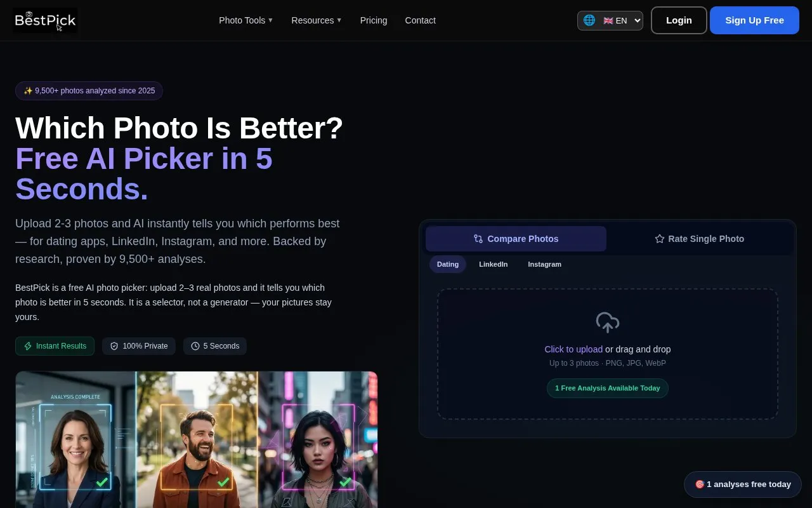Click the star icon on Rate Single Photo

(660, 239)
